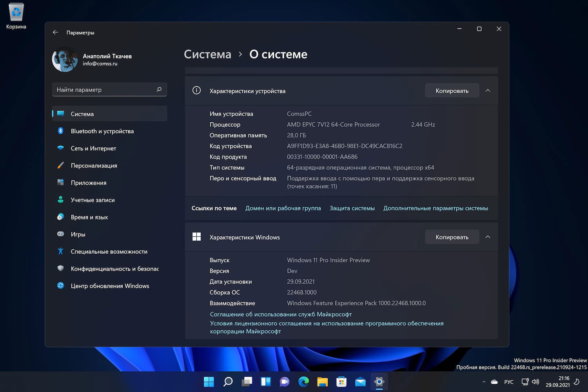Collapse the Характеристики устройства section
588x392 pixels.
tap(488, 90)
